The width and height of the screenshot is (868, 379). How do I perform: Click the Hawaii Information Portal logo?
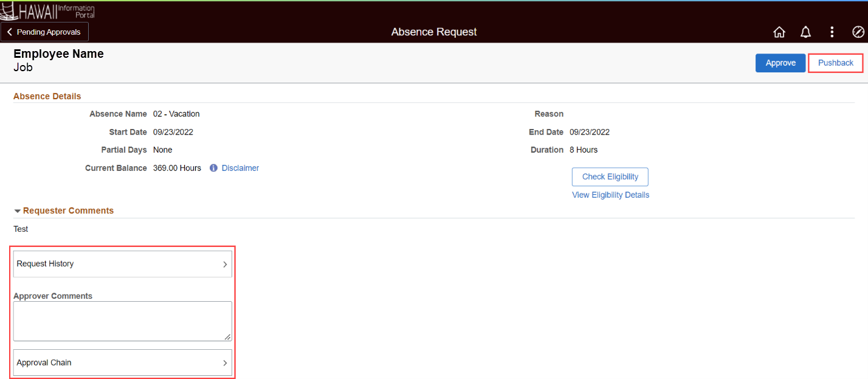(49, 11)
